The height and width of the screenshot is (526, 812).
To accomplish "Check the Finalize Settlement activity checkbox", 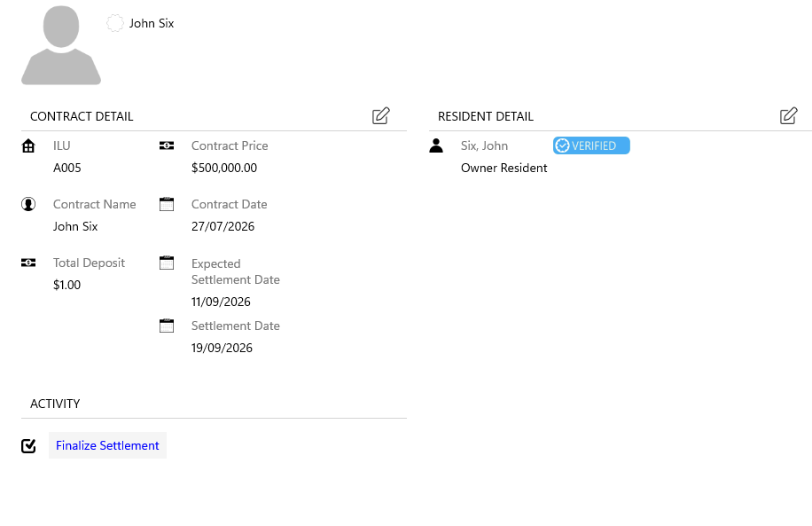I will (28, 445).
